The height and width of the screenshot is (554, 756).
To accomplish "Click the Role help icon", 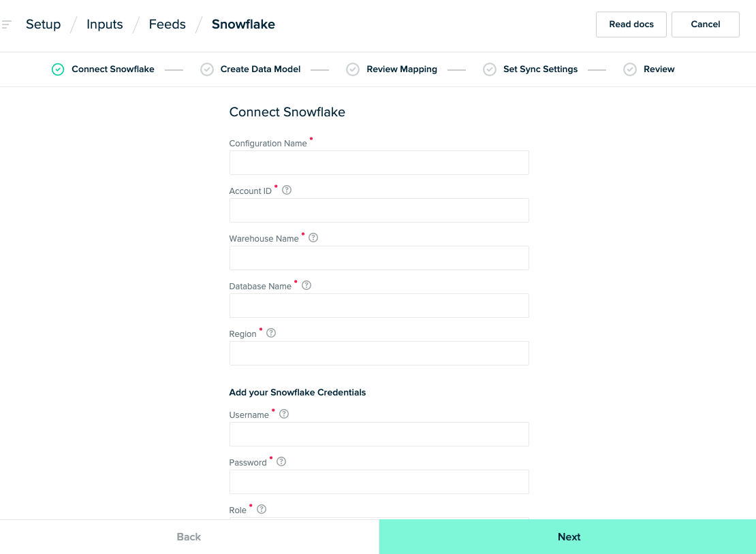I will pyautogui.click(x=262, y=510).
